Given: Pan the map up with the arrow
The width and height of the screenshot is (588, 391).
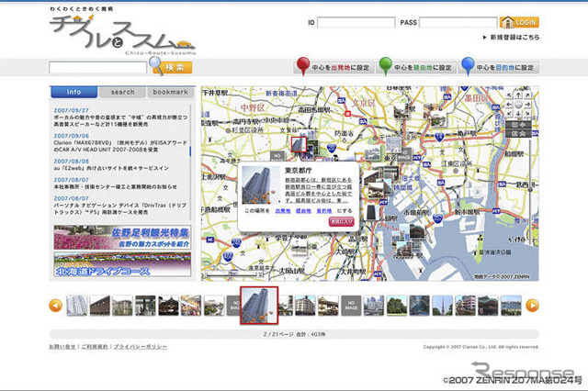Looking at the screenshot, I should [518, 95].
